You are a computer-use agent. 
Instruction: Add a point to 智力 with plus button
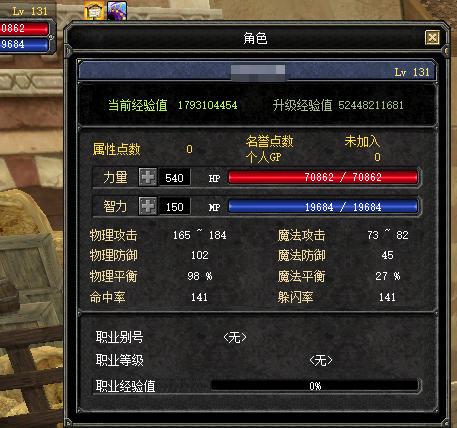click(x=148, y=206)
